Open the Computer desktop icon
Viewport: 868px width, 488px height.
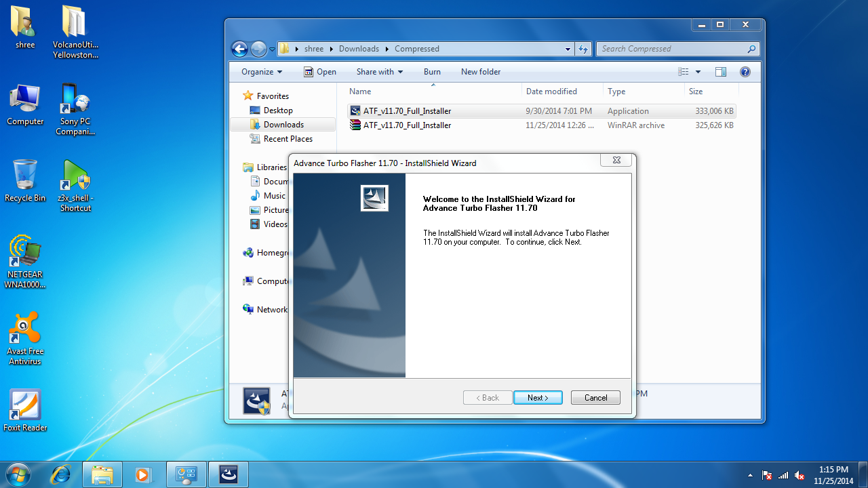pos(25,105)
